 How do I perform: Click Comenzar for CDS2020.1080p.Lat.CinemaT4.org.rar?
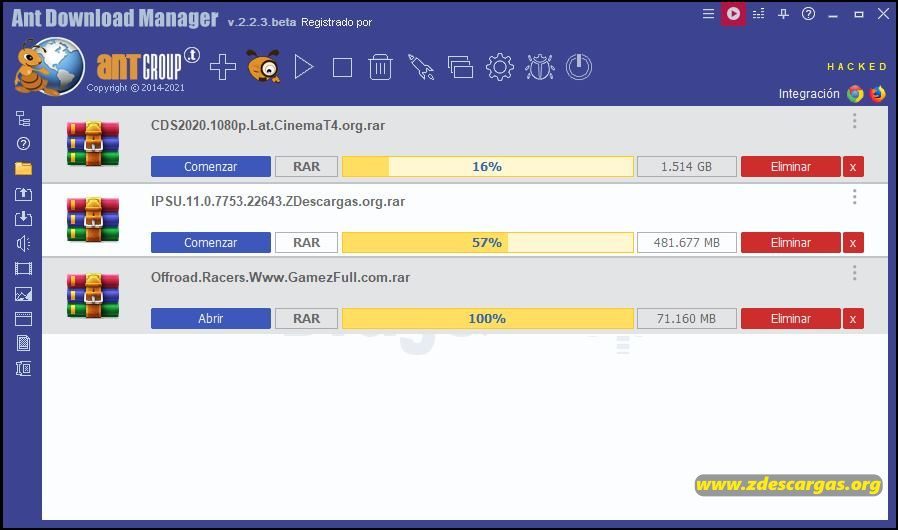pyautogui.click(x=211, y=167)
